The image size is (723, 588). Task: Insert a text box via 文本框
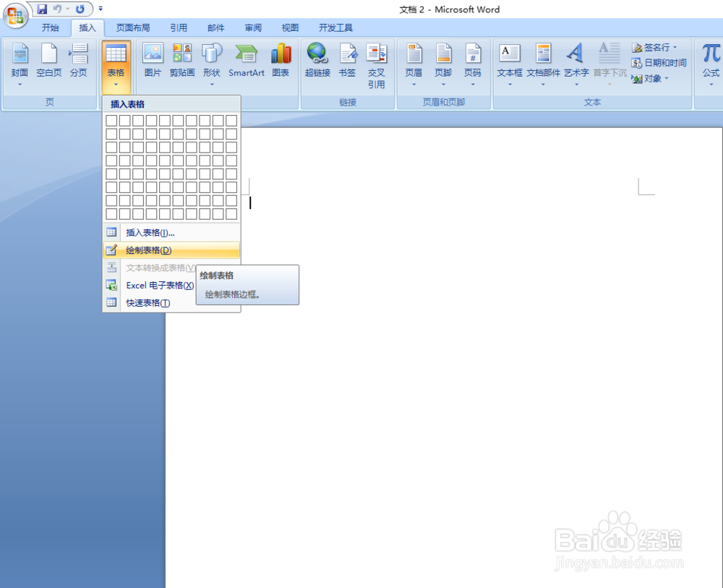coord(510,64)
